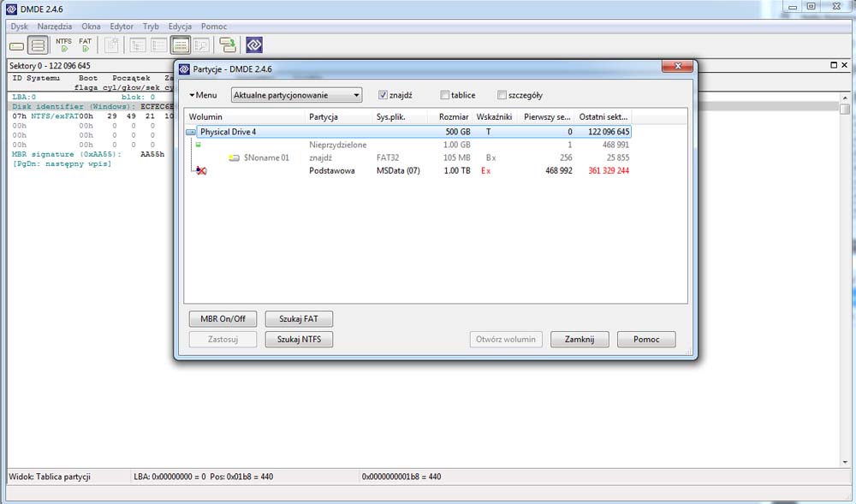Open the Dysk menu
856x504 pixels.
pos(19,27)
